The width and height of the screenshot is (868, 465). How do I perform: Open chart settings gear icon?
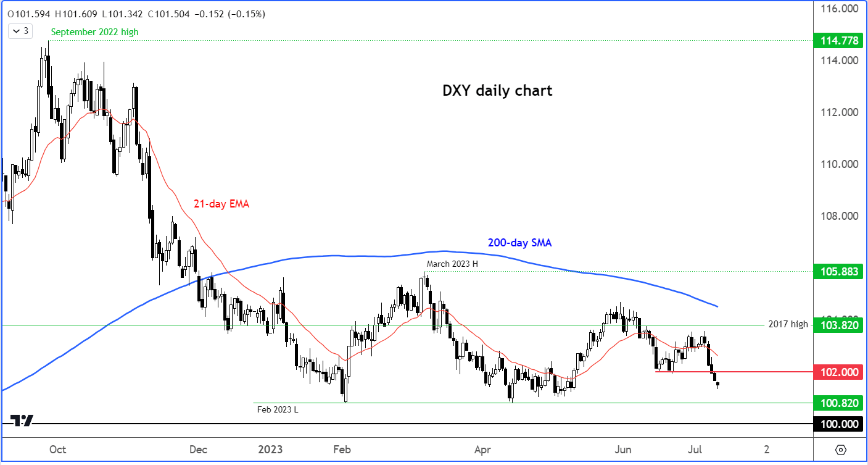coord(841,449)
